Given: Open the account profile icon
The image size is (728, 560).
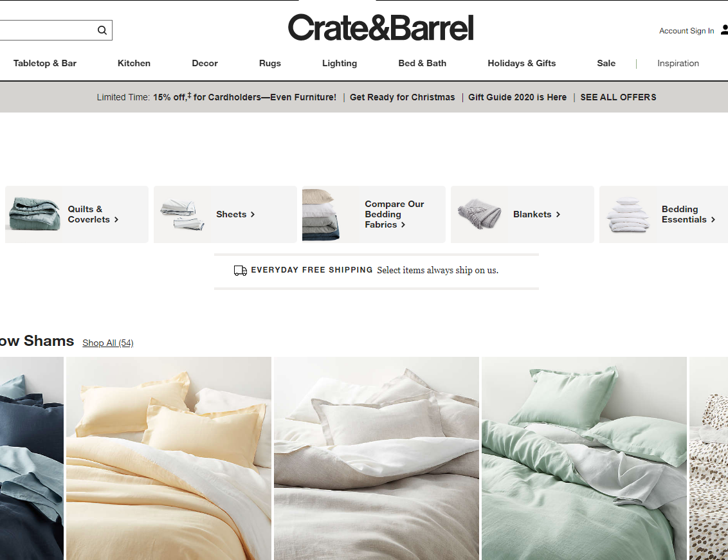Looking at the screenshot, I should tap(724, 30).
